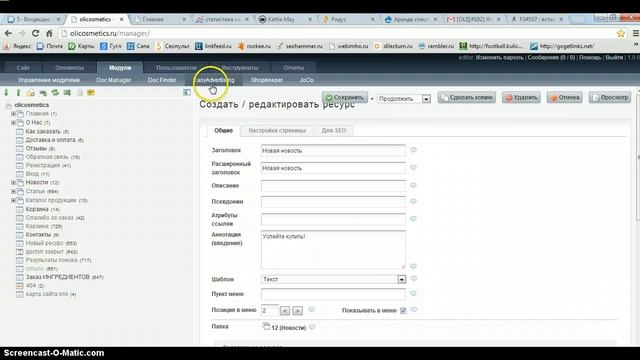Select Контакты in the resource tree

(38, 235)
